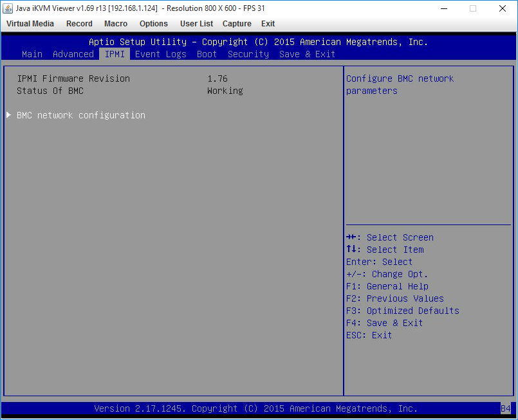The width and height of the screenshot is (518, 420).
Task: Switch to the Event Logs tab
Action: (161, 54)
